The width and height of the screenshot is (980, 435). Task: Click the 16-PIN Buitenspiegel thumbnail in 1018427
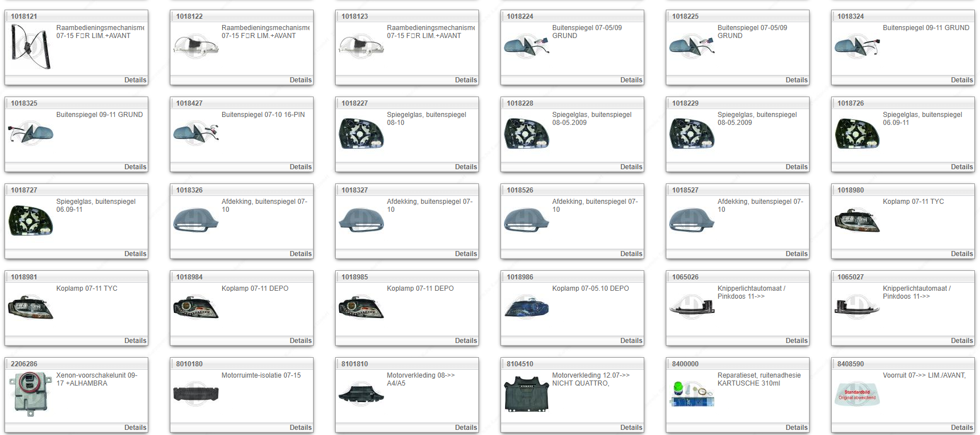[195, 133]
